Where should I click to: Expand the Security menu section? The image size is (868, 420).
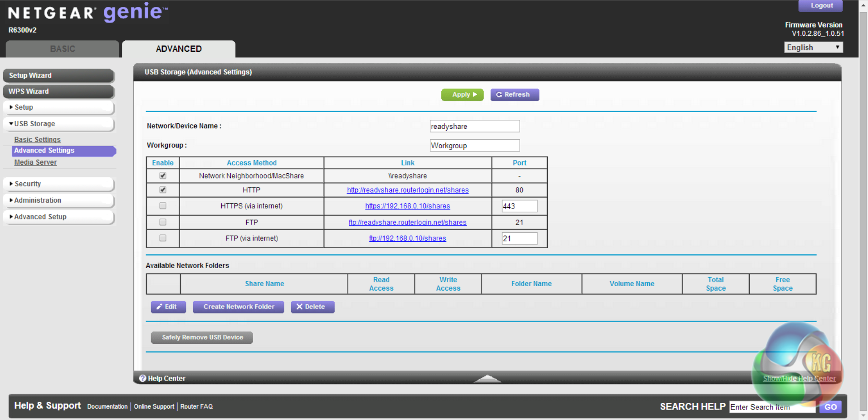tap(58, 184)
